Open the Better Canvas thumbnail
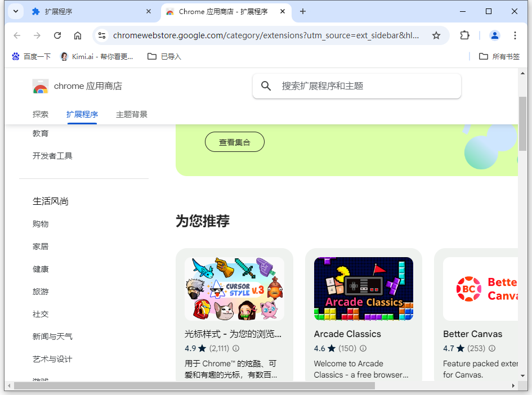Viewport: 532px width, 395px height. (x=480, y=289)
